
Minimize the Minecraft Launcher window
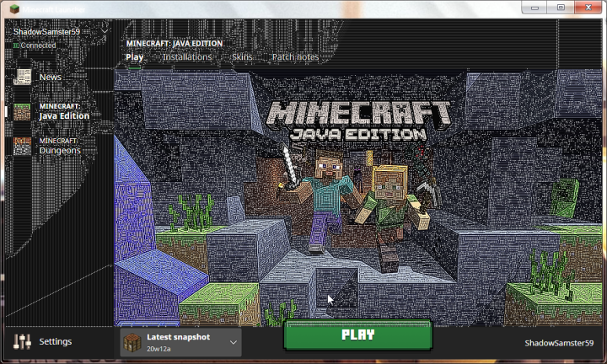[x=534, y=8]
